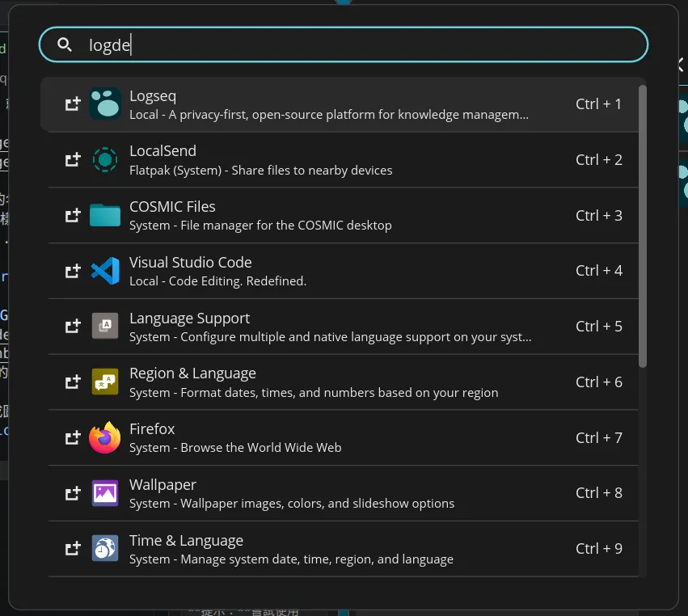Click launch-arrow icon beside Wallpaper
Screen dimensions: 688x616
pos(73,492)
